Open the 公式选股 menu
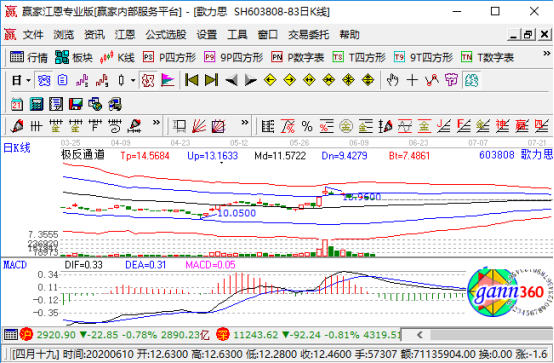The height and width of the screenshot is (363, 554). [x=166, y=35]
